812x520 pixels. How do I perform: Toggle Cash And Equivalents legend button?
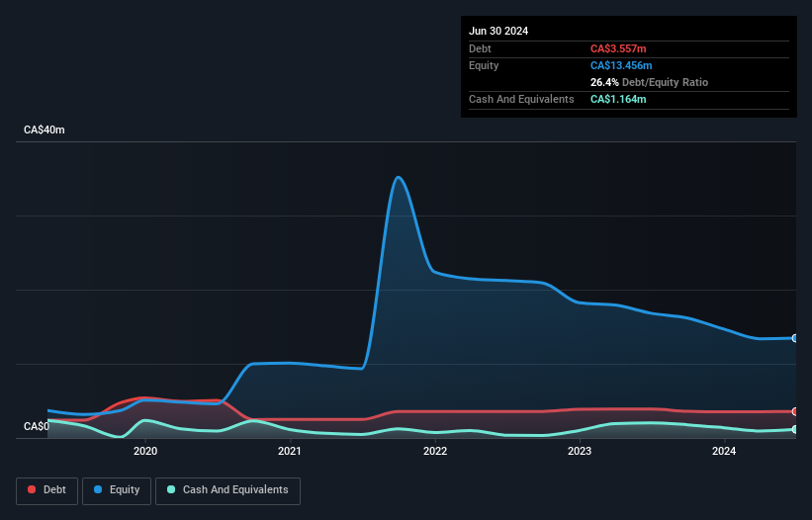point(227,490)
